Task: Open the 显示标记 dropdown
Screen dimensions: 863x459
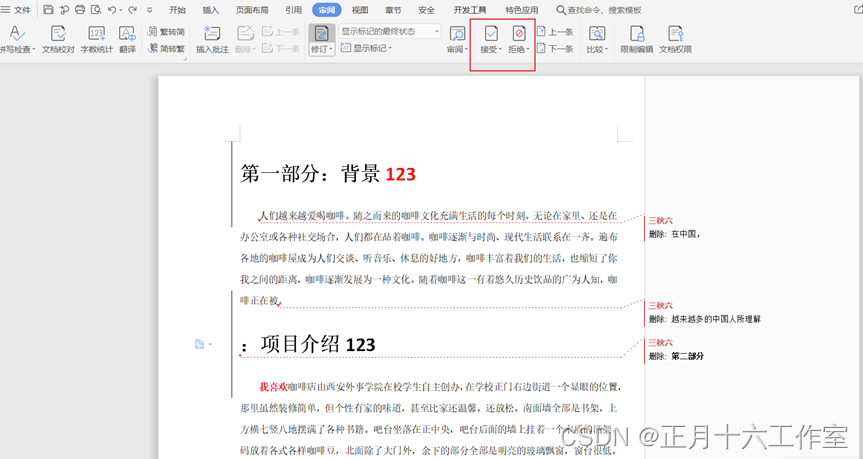Action: pos(367,48)
